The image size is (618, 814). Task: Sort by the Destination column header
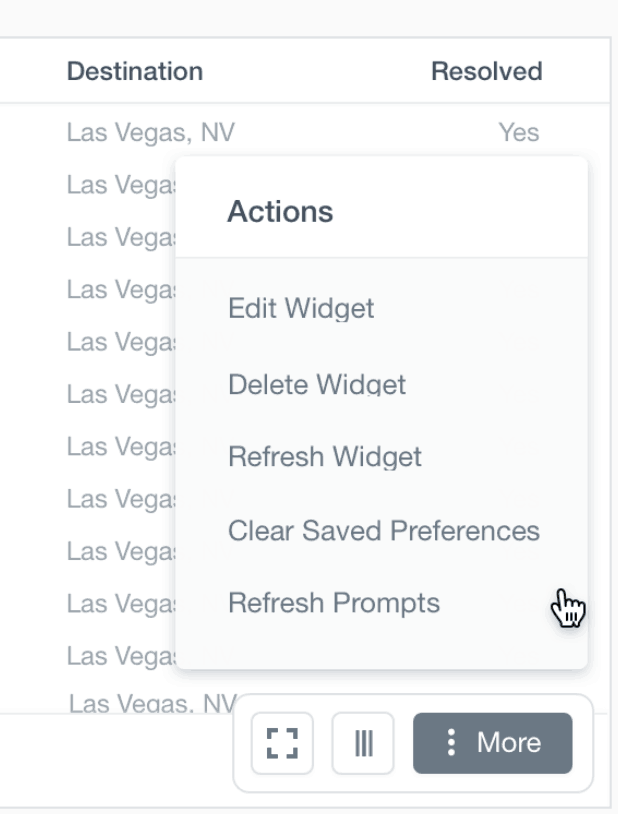coord(135,72)
